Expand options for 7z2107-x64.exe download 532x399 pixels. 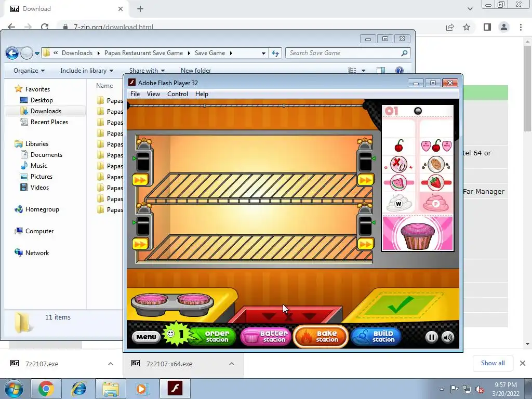pos(232,364)
